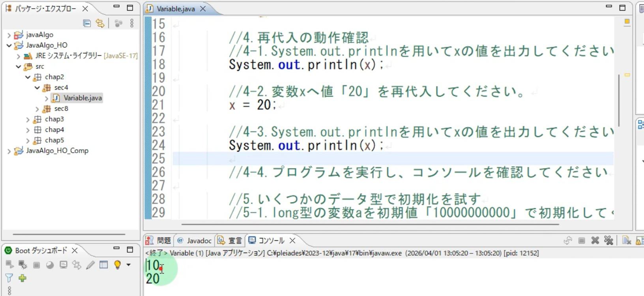Open console icon in Boot Dashboard
Image resolution: width=644 pixels, height=296 pixels.
(x=63, y=265)
